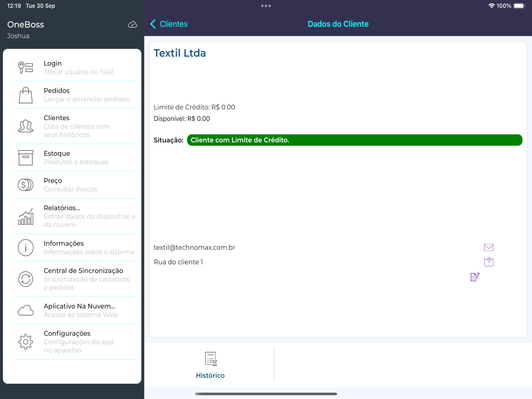Open the Histórico document icon

click(211, 359)
